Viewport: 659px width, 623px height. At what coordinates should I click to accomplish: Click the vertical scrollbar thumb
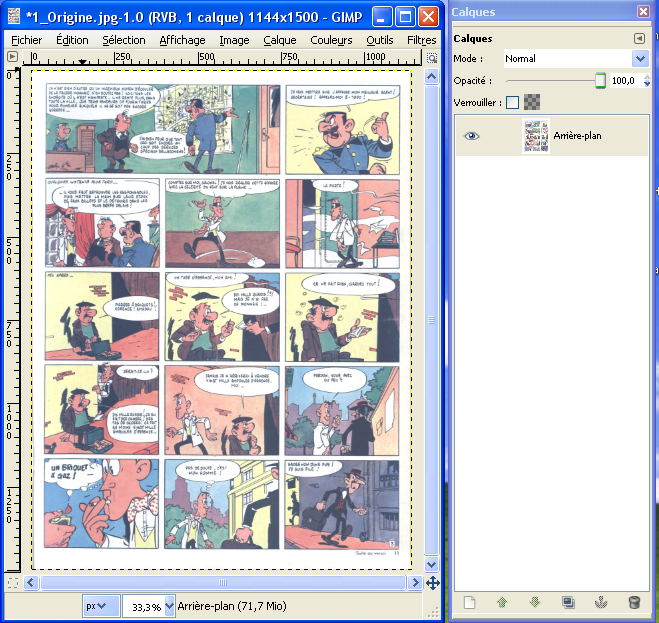click(432, 320)
